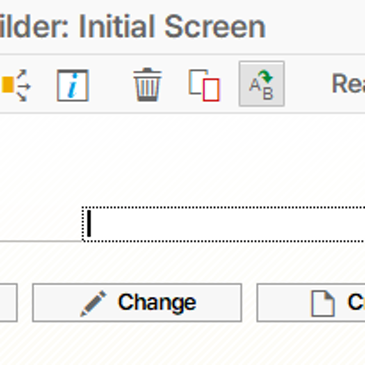Select the trash can delete icon
Image resolution: width=365 pixels, height=365 pixels.
pyautogui.click(x=147, y=84)
